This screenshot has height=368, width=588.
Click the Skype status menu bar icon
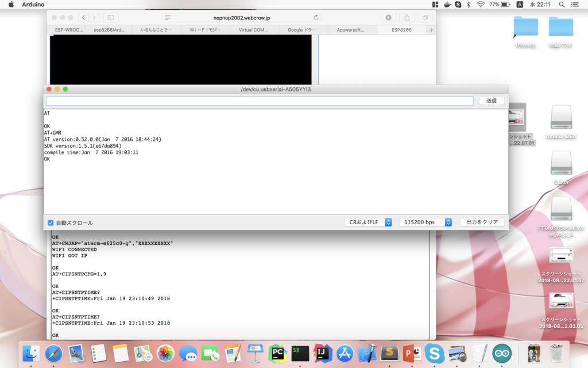click(458, 5)
